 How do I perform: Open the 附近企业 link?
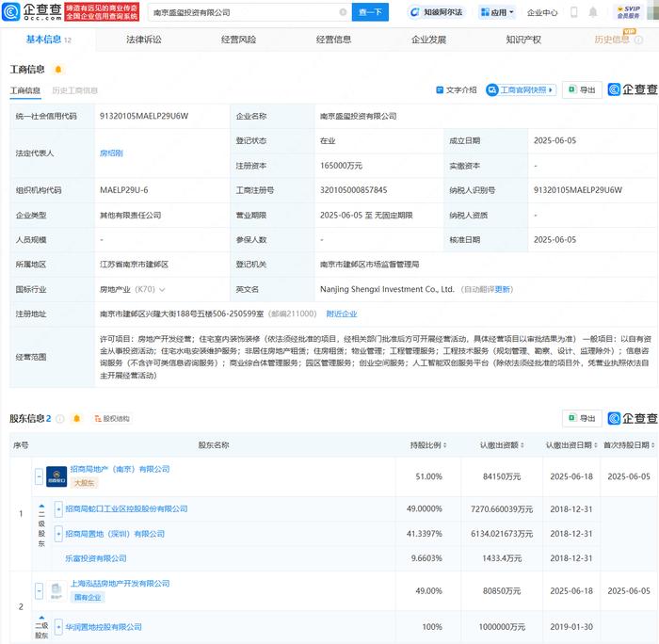pos(342,314)
